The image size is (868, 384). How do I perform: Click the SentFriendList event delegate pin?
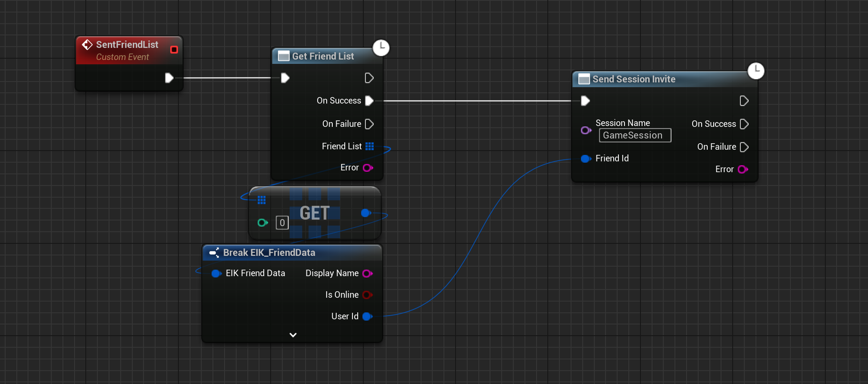[x=174, y=50]
